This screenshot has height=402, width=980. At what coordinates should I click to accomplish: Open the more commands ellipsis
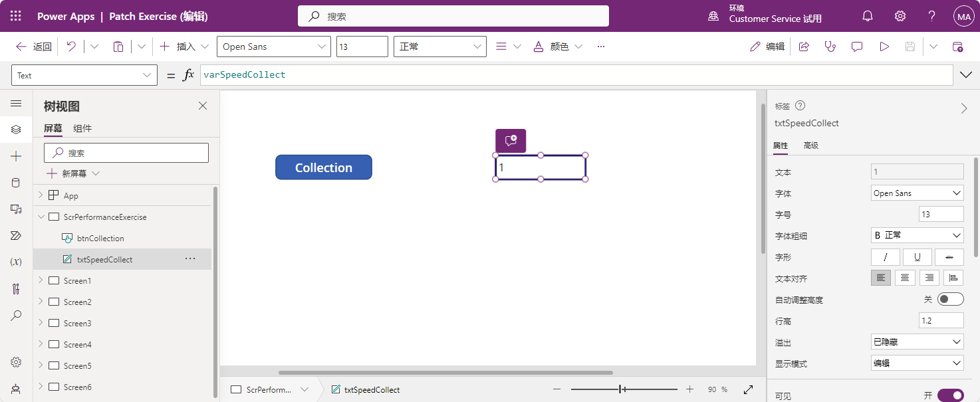pos(601,47)
